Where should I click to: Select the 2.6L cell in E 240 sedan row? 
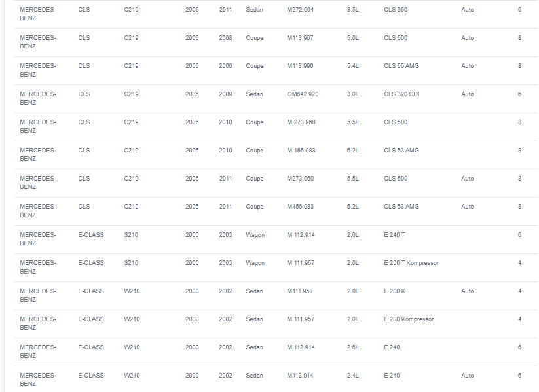(353, 347)
